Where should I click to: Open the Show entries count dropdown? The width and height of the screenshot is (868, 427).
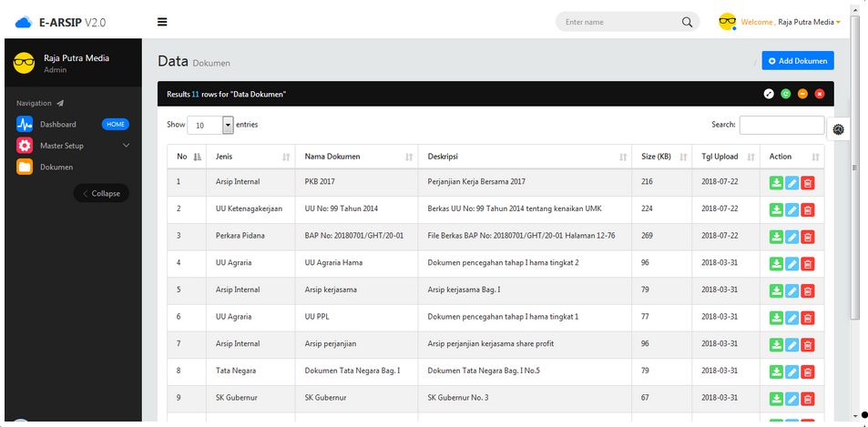pyautogui.click(x=228, y=125)
